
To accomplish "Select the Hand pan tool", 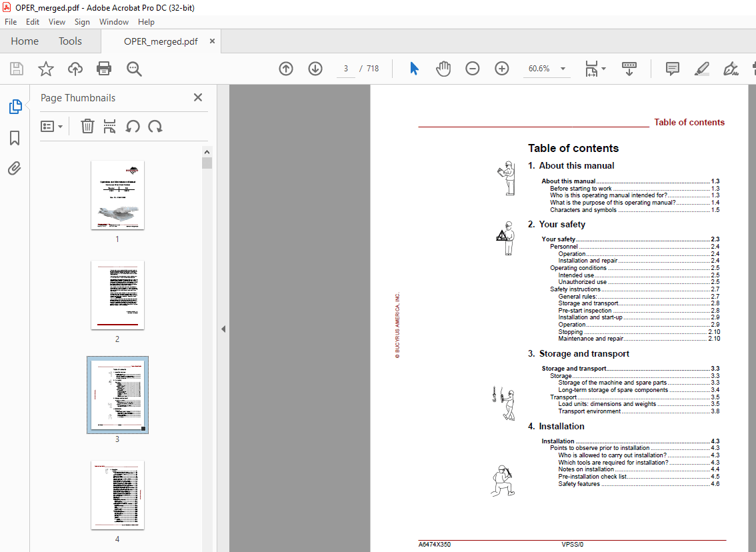I will [443, 69].
